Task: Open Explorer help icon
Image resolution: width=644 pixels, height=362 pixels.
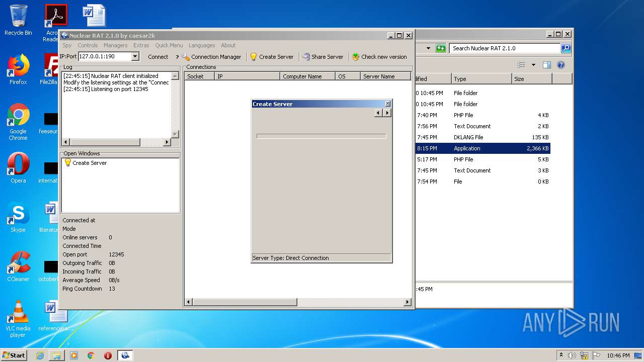Action: [561, 65]
